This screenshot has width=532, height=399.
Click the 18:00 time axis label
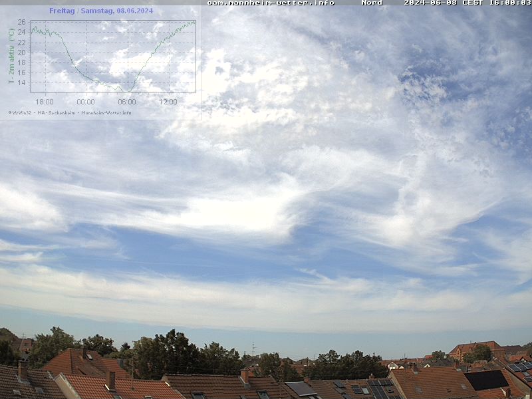coord(44,102)
